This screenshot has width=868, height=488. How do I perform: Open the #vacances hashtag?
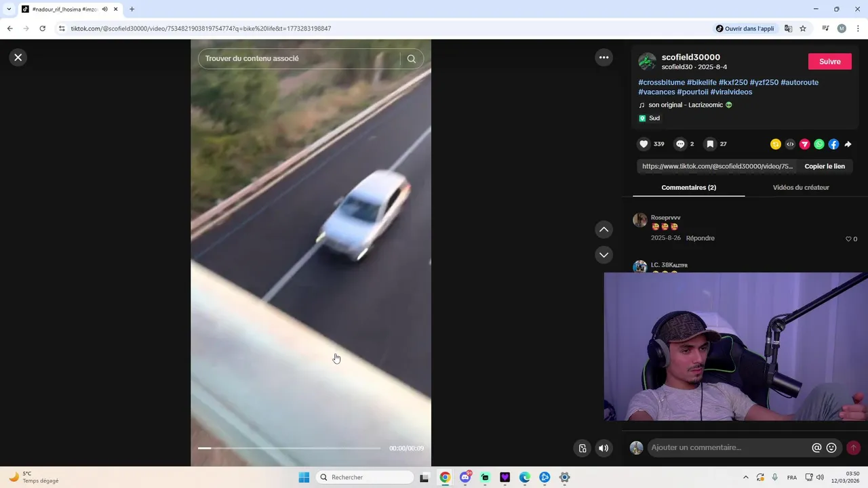(656, 92)
